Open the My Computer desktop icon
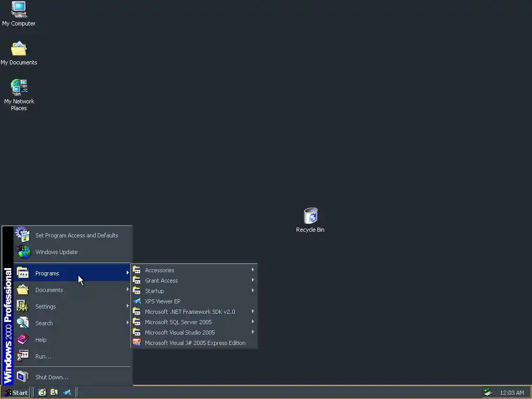The height and width of the screenshot is (399, 532). click(19, 14)
